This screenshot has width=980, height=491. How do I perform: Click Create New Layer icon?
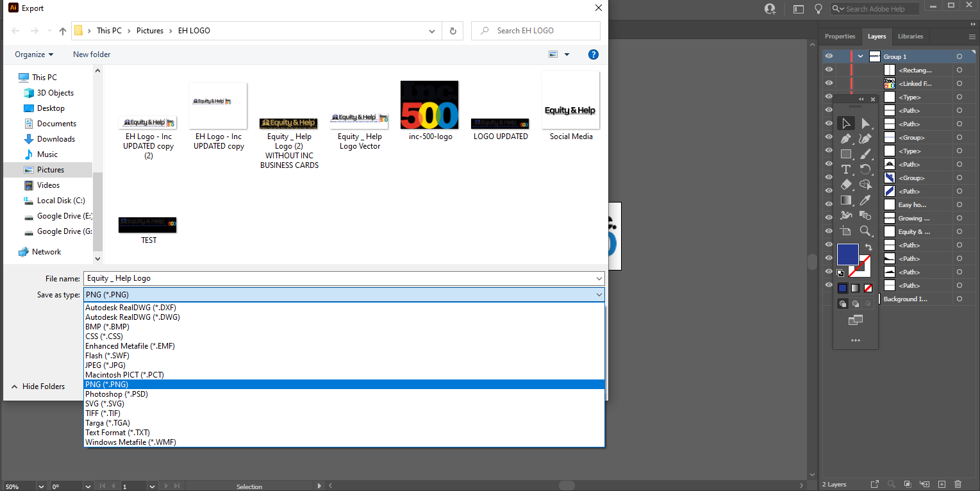pyautogui.click(x=942, y=484)
